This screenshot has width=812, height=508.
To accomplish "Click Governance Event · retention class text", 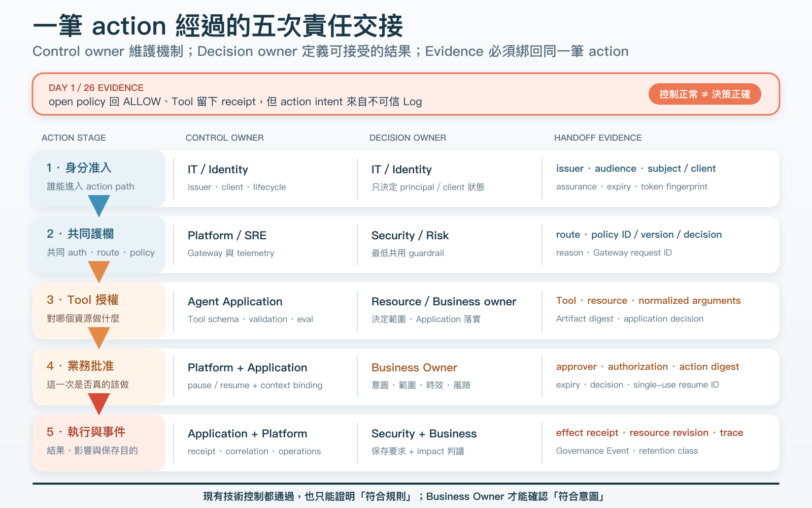I will point(627,451).
